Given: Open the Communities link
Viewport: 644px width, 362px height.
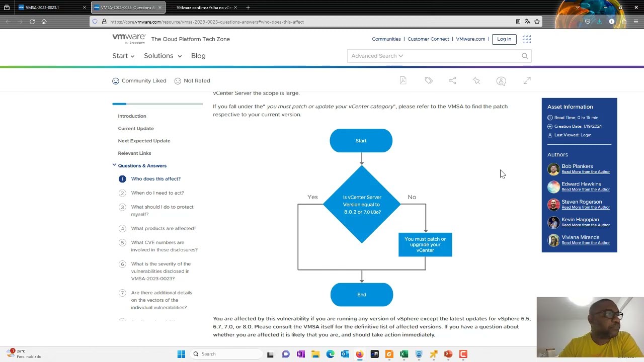Looking at the screenshot, I should point(386,39).
